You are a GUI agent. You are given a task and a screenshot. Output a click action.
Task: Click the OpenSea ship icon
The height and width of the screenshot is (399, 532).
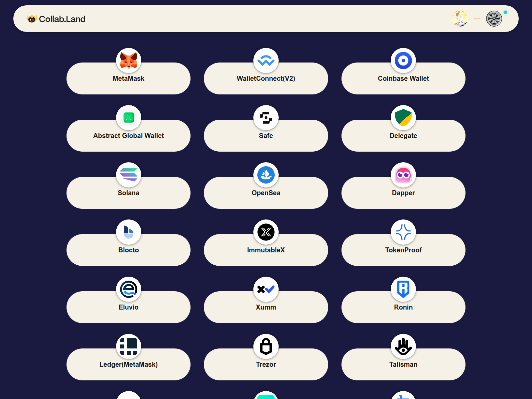266,175
